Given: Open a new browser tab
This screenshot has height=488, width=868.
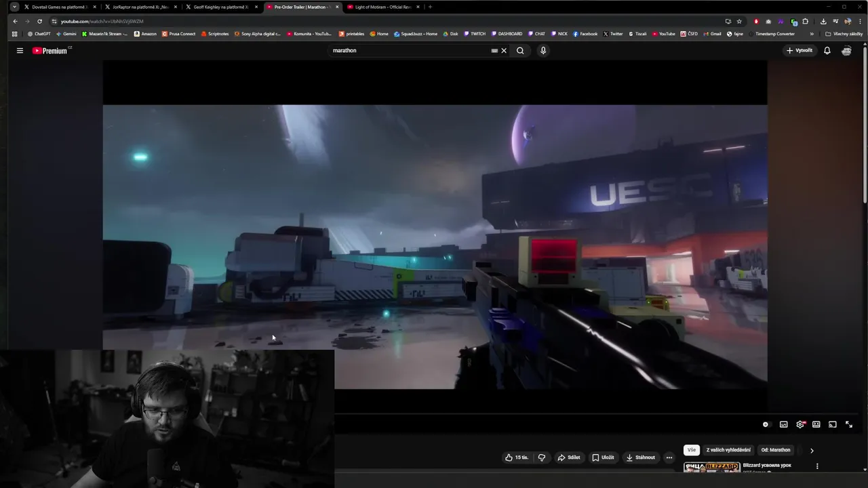Looking at the screenshot, I should (430, 7).
